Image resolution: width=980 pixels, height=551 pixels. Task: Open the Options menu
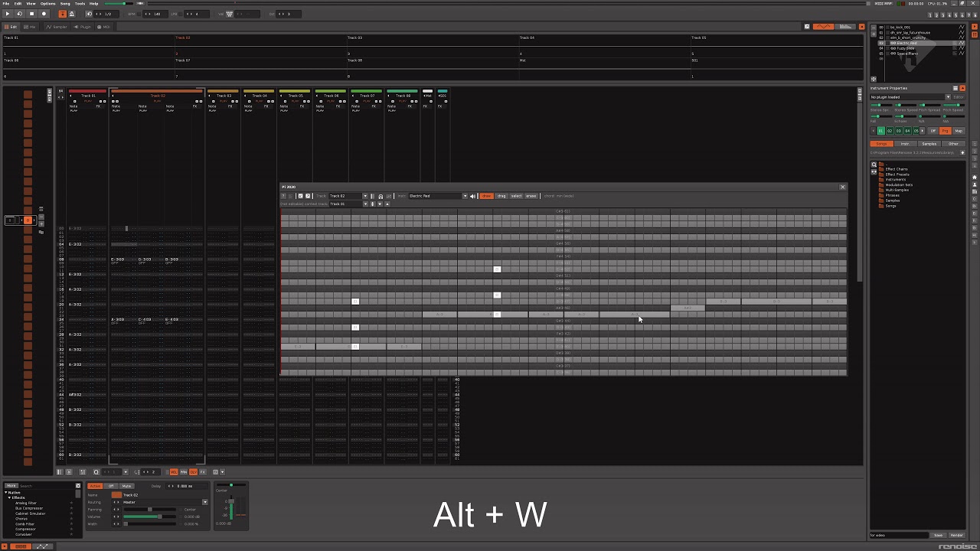pyautogui.click(x=47, y=4)
